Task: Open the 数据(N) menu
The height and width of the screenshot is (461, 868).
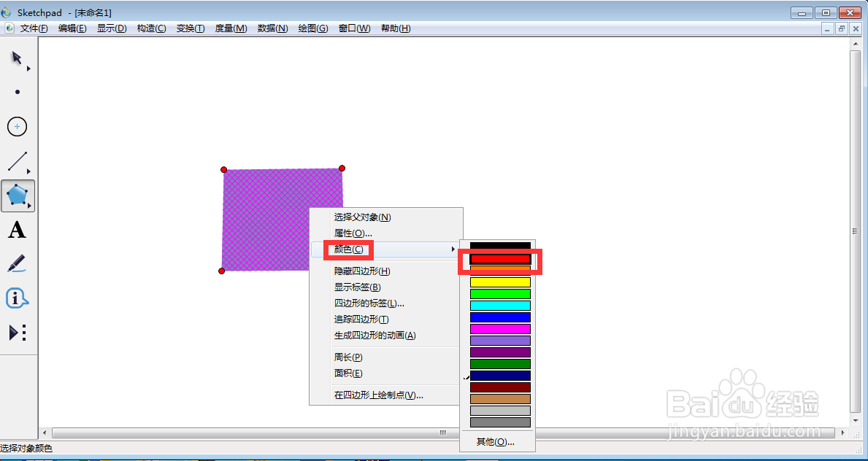Action: tap(272, 28)
